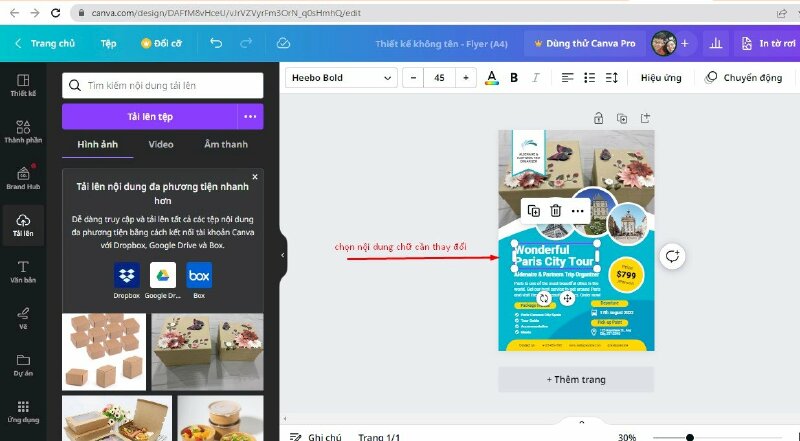This screenshot has width=800, height=441.
Task: Open the 30% zoom level menu
Action: click(x=627, y=437)
